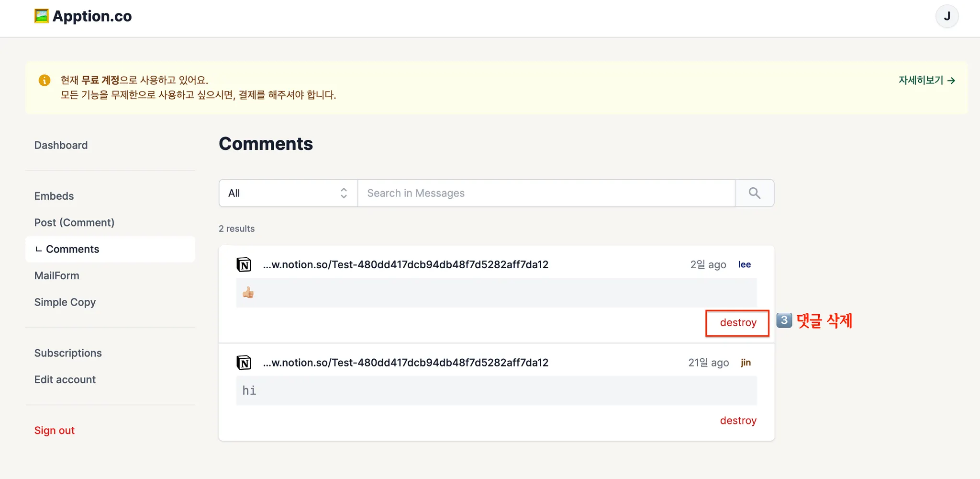This screenshot has height=479, width=980.
Task: Select Comments in the sidebar
Action: (x=72, y=249)
